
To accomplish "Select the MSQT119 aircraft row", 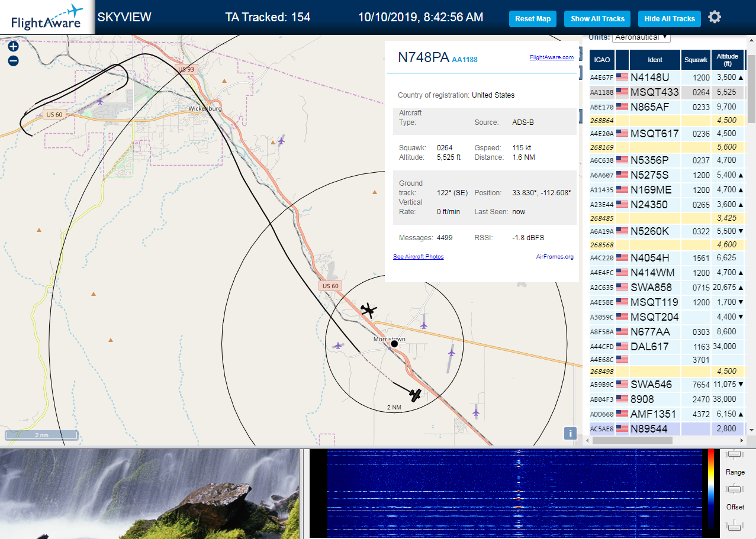I will click(667, 302).
